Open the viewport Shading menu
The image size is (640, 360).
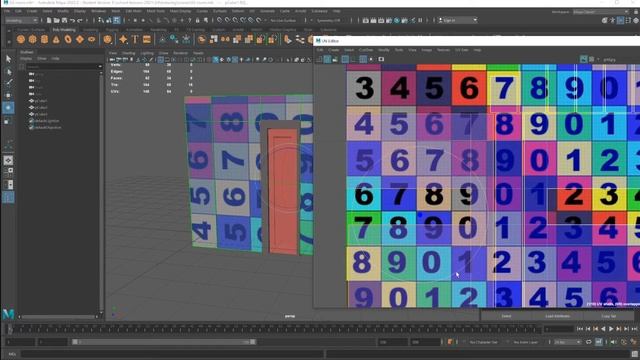(129, 53)
